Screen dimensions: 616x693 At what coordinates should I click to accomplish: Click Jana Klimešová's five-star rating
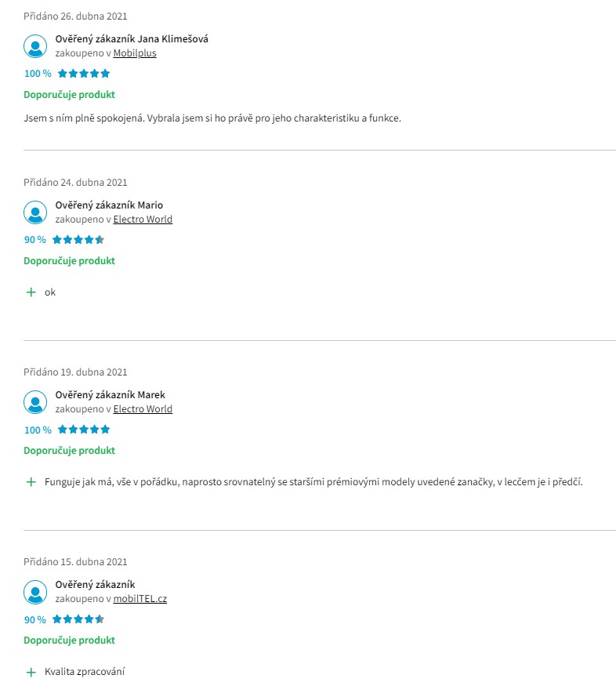click(x=84, y=74)
